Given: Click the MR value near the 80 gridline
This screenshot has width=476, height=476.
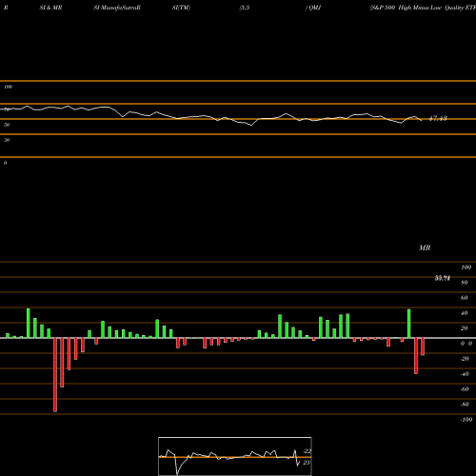Looking at the screenshot, I should tap(443, 278).
